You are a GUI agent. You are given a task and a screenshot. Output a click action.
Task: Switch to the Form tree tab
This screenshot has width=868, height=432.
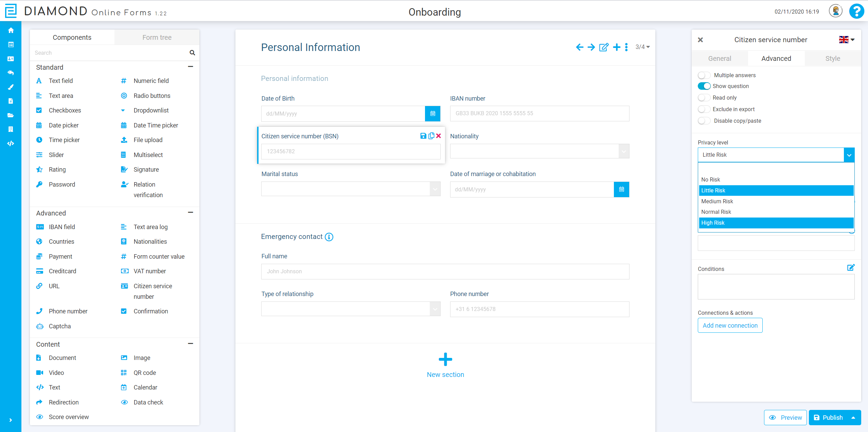[x=157, y=37]
